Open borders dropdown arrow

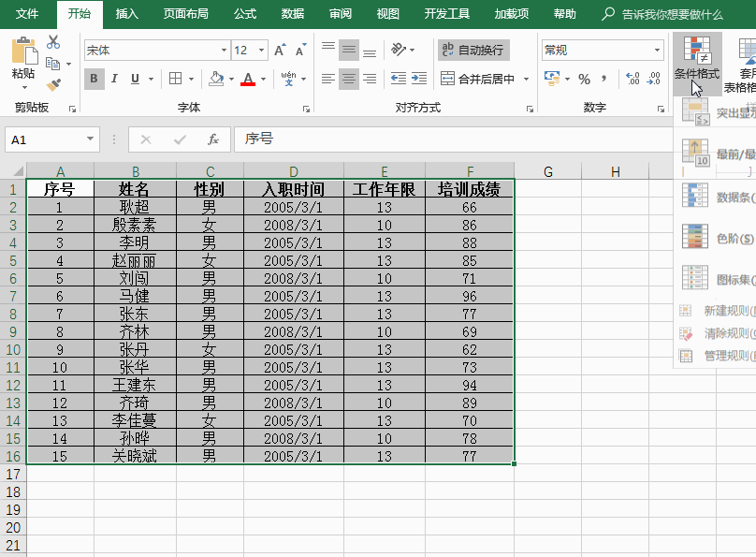point(192,79)
